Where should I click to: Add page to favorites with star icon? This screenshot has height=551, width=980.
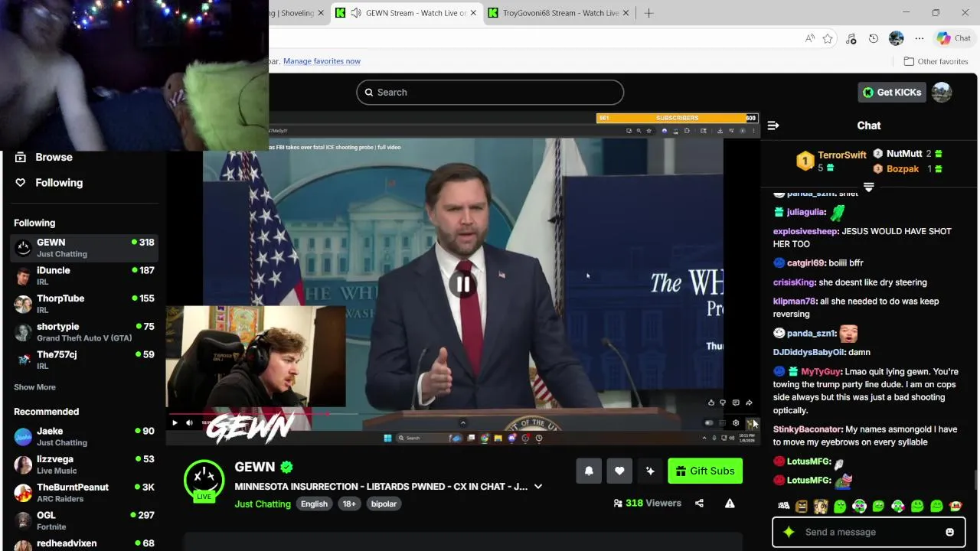(x=828, y=38)
